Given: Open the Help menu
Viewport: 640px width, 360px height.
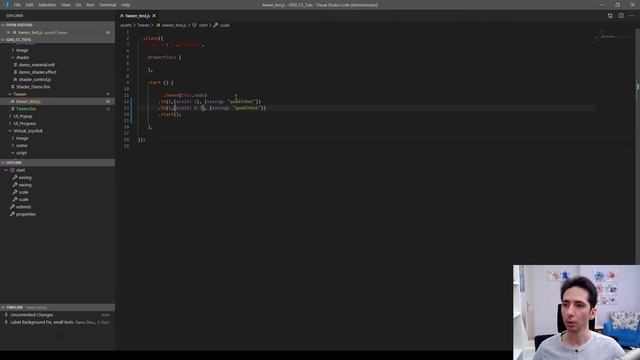Looking at the screenshot, I should [125, 5].
